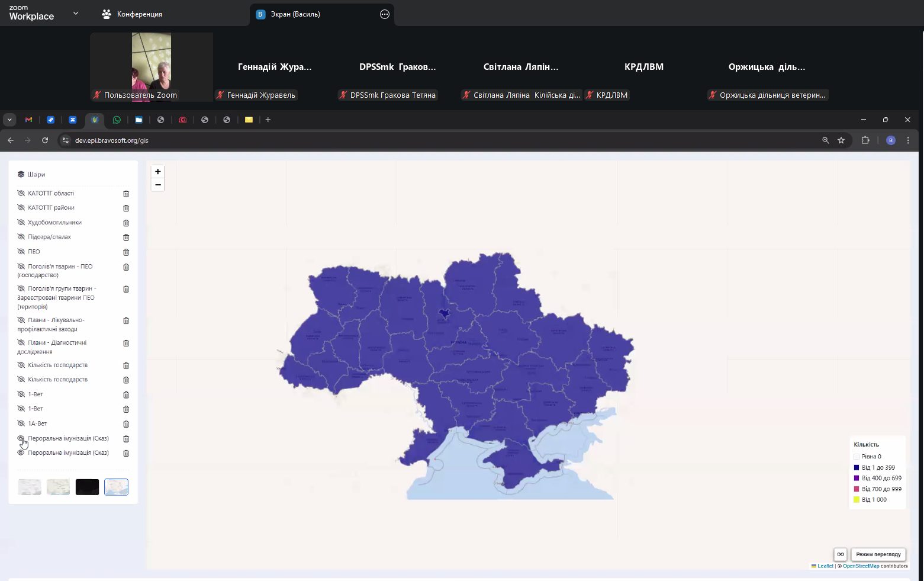Select the black dark basemap thumbnail
This screenshot has height=581, width=924.
[x=87, y=487]
